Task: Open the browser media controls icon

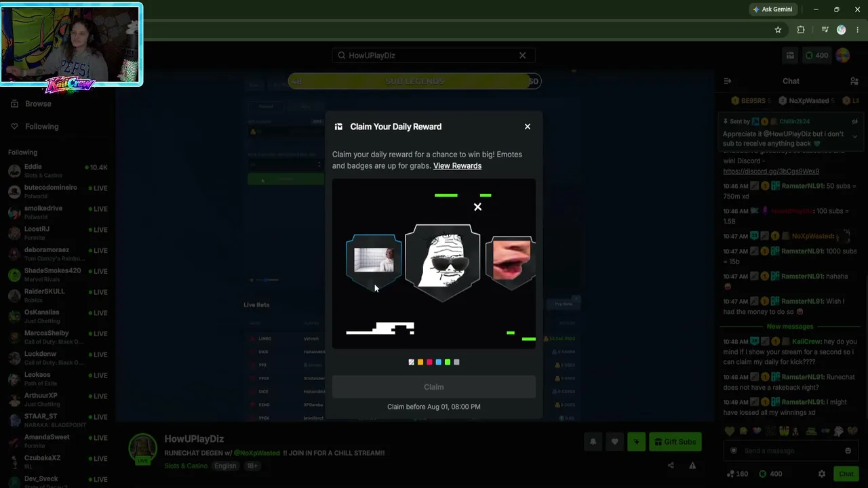Action: point(825,30)
